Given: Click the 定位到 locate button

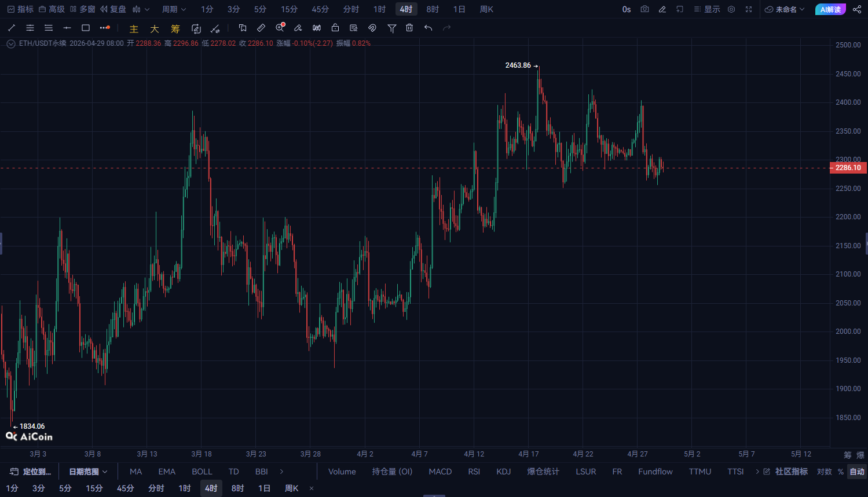Looking at the screenshot, I should pos(31,472).
